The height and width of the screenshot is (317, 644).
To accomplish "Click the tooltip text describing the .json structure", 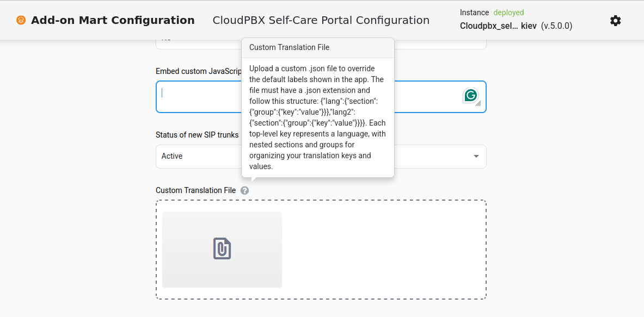I will tap(317, 117).
